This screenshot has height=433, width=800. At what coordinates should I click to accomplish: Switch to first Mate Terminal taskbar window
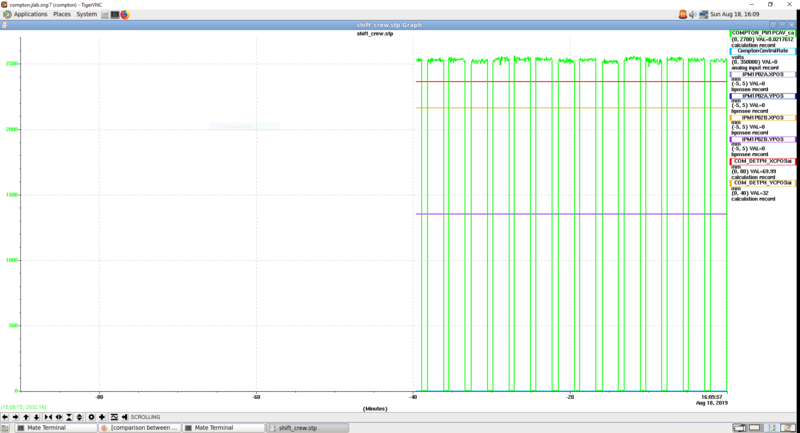click(55, 428)
